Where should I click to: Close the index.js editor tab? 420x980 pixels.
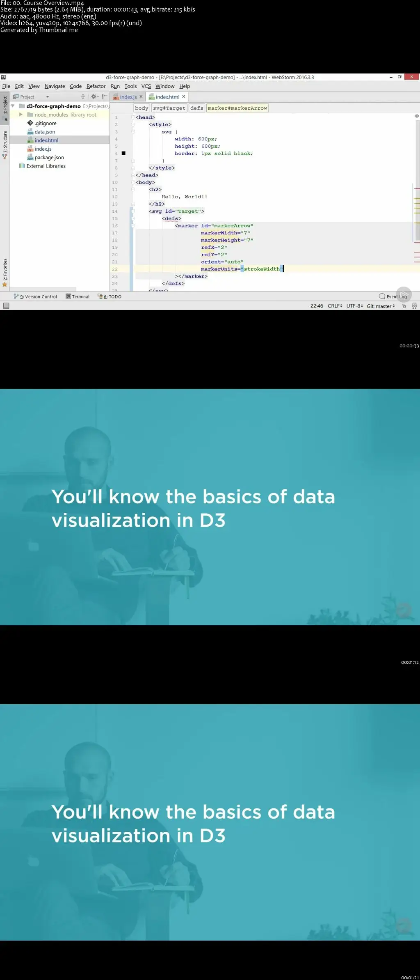[141, 97]
